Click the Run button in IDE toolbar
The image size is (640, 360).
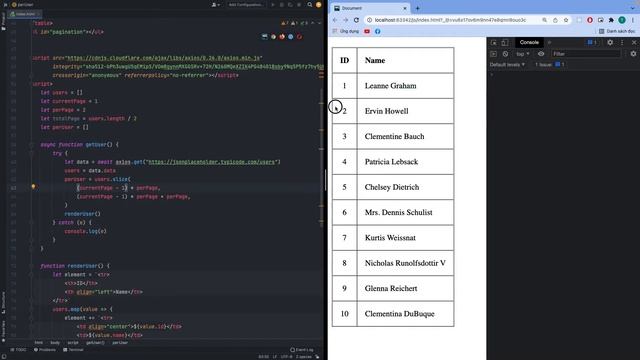pos(273,5)
